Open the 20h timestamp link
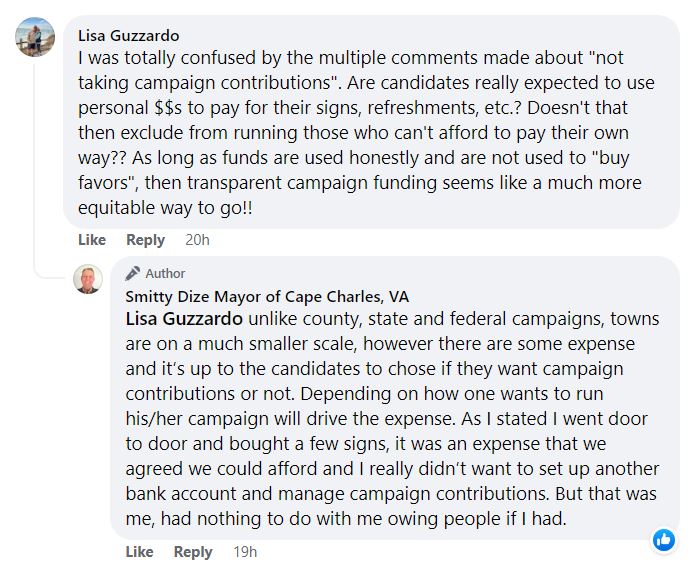The image size is (699, 565). tap(197, 240)
